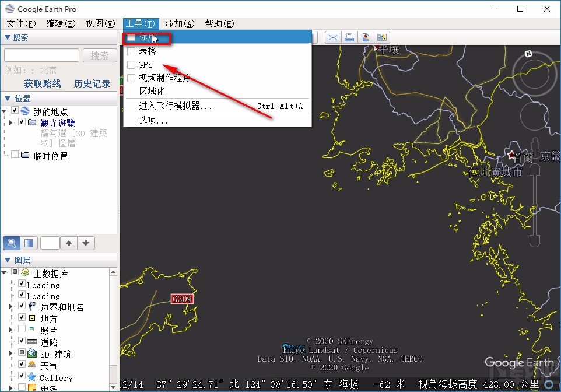
Task: Choose 选项... from the tools menu
Action: 218,121
